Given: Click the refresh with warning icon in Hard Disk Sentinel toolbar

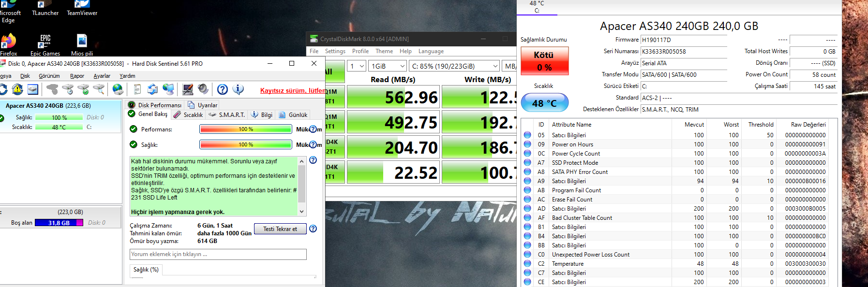Looking at the screenshot, I should (x=17, y=89).
